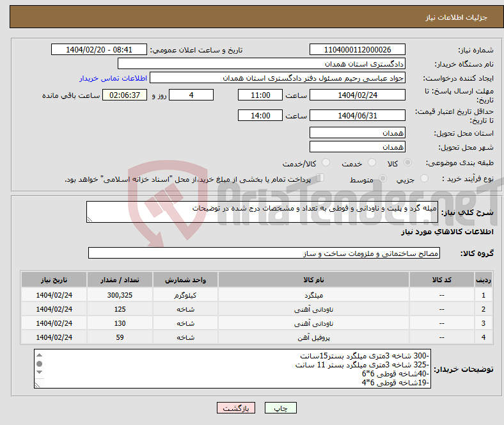Click scroll up arrow in buyer notes
Screen dimensions: 504x425
tap(39, 355)
